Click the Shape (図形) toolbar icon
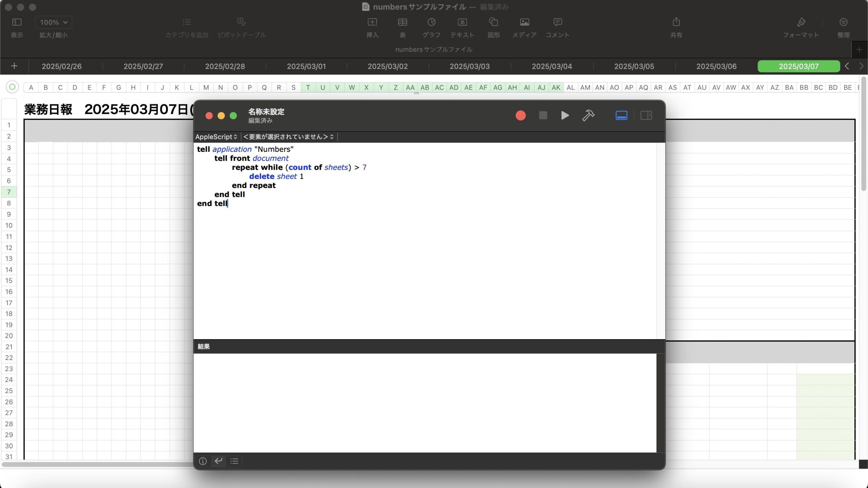This screenshot has width=868, height=488. coord(494,22)
